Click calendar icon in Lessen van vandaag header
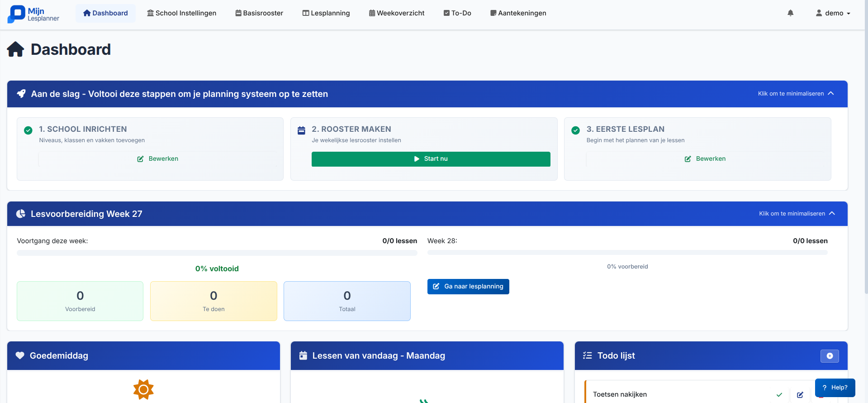This screenshot has height=403, width=868. [303, 355]
